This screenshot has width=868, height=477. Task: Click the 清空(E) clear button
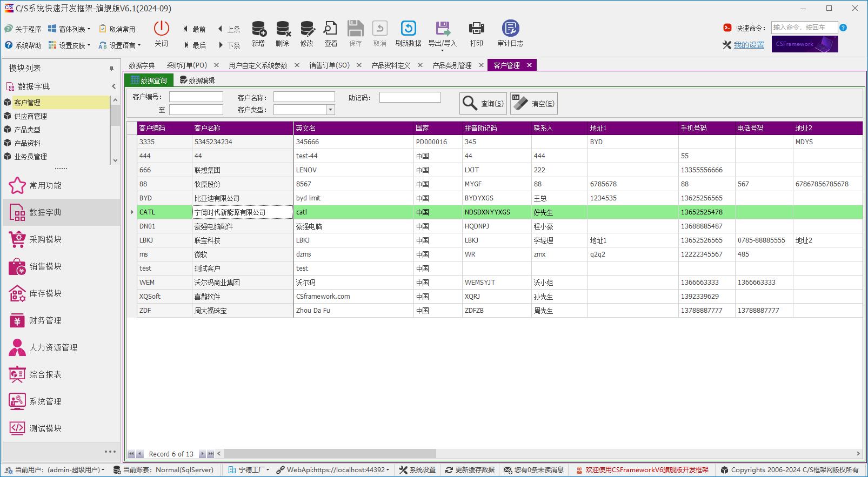tap(534, 103)
